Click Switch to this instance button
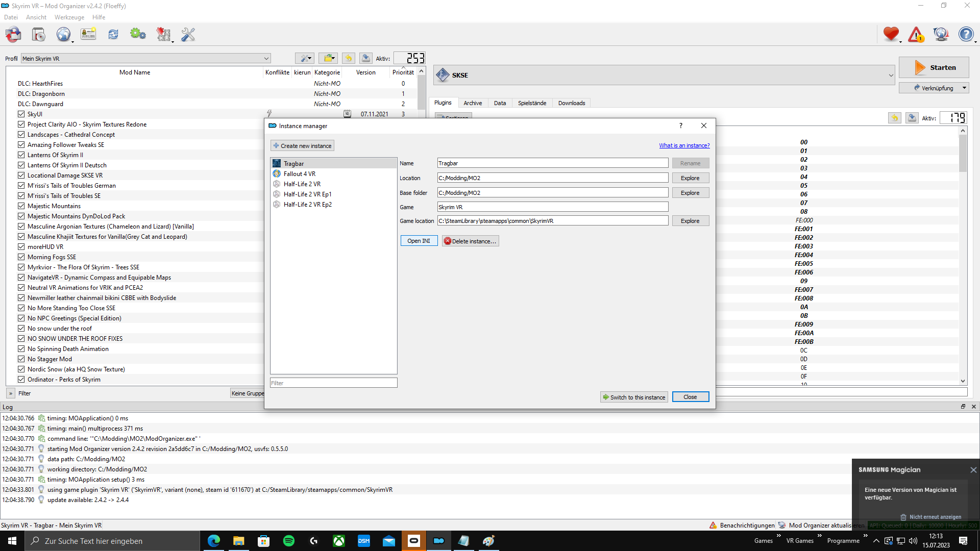980x551 pixels. [x=634, y=397]
